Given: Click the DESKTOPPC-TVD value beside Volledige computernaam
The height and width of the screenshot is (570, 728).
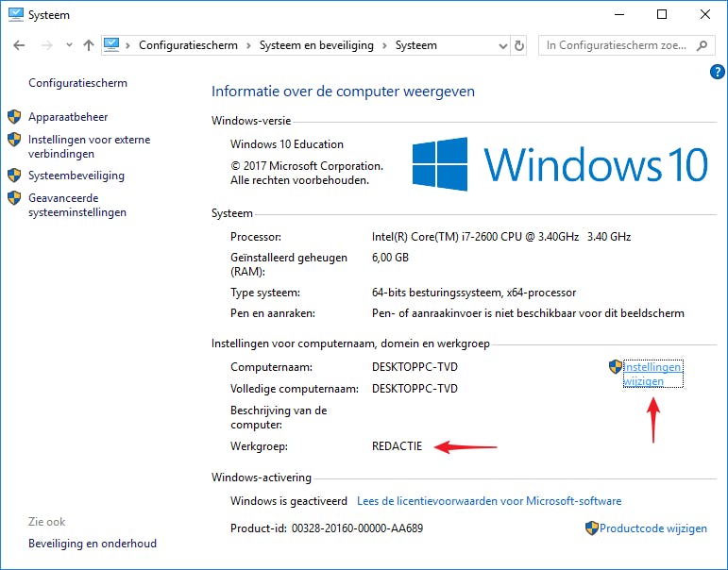Looking at the screenshot, I should [x=415, y=389].
